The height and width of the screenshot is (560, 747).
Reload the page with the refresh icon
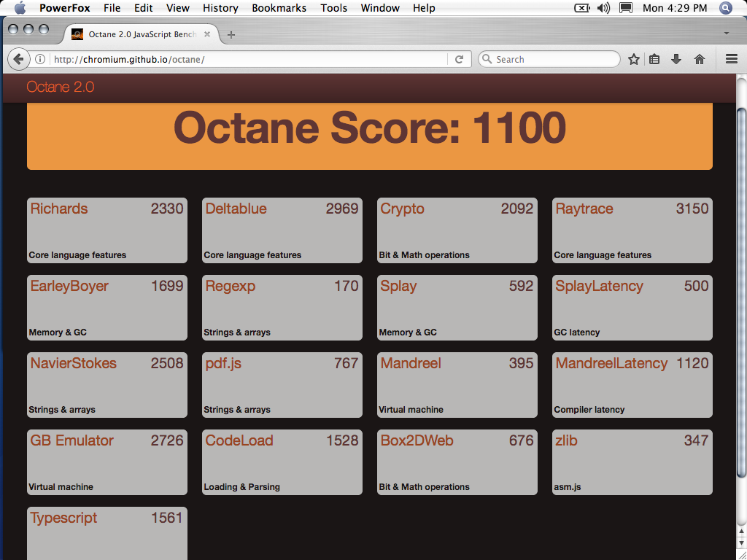coord(460,59)
